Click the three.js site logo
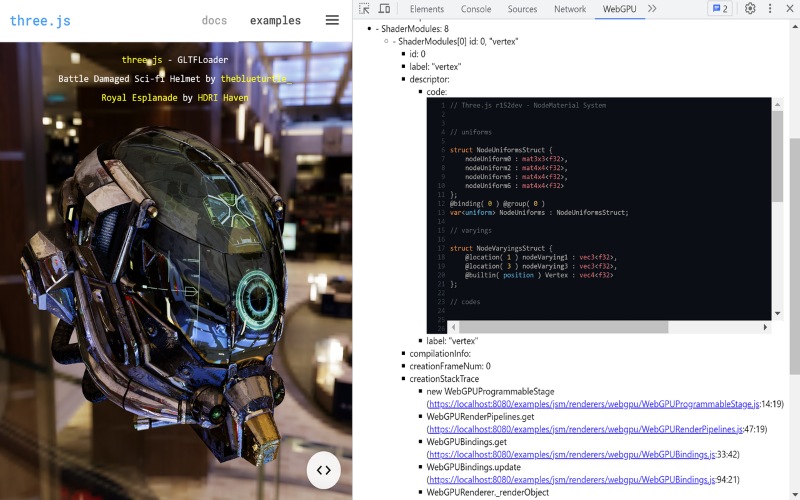Screen dimensions: 800x500 click(40, 20)
